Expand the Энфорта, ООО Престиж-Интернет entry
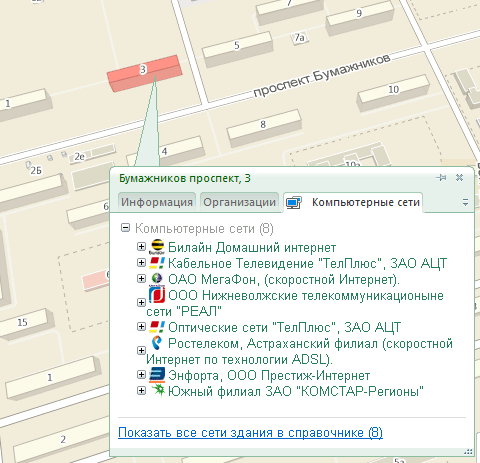 pos(141,375)
